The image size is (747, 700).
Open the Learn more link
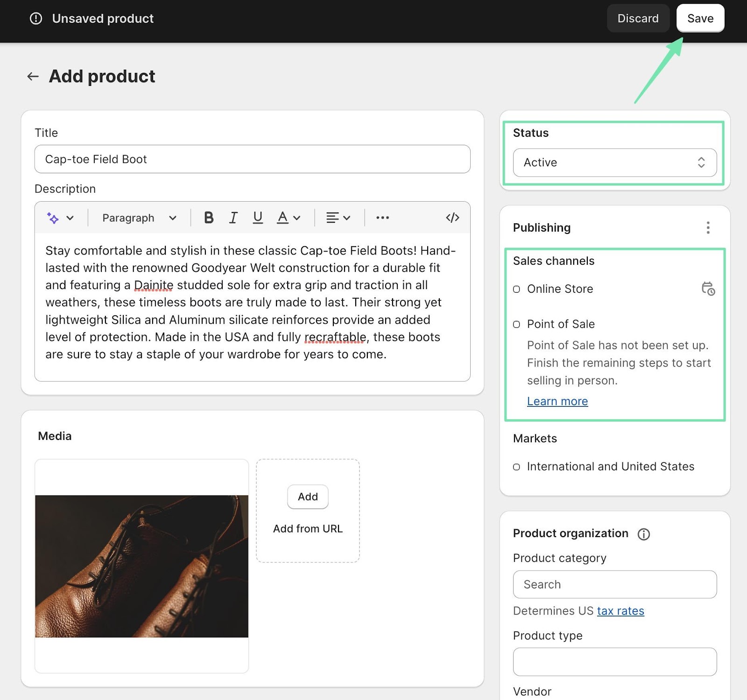click(557, 401)
